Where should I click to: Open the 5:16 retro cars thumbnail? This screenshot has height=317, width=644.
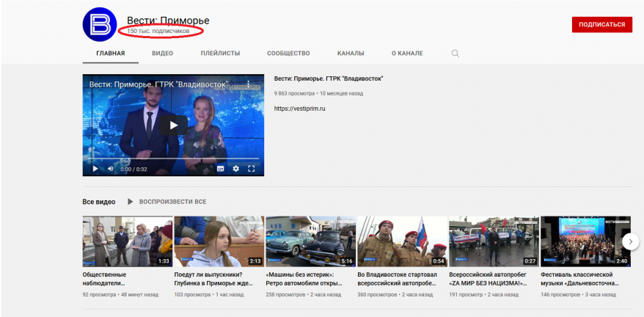coord(310,241)
